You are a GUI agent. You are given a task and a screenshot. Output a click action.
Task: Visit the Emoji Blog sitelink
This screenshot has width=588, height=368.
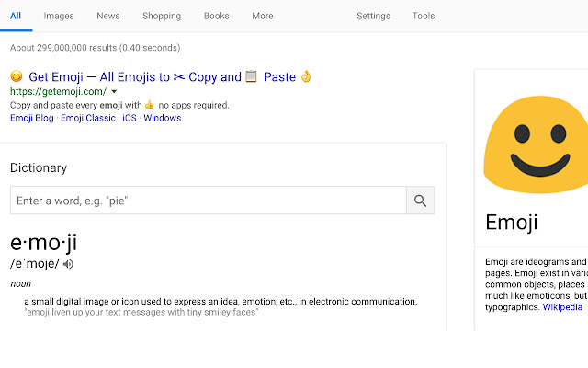(32, 118)
